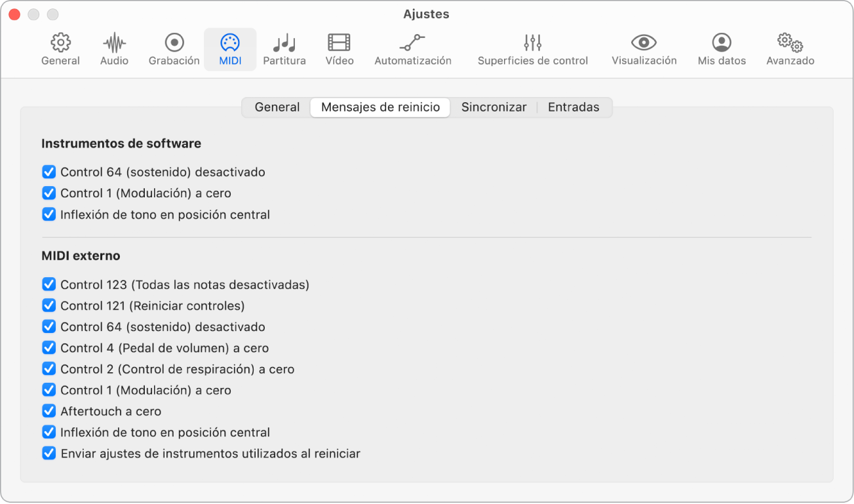The image size is (854, 504).
Task: Open the Audio settings pane
Action: click(114, 49)
